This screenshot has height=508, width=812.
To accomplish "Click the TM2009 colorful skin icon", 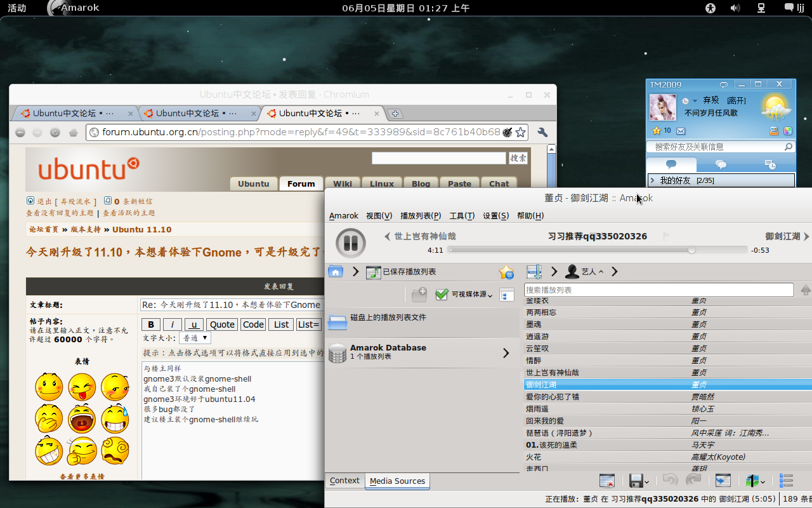I will (787, 131).
